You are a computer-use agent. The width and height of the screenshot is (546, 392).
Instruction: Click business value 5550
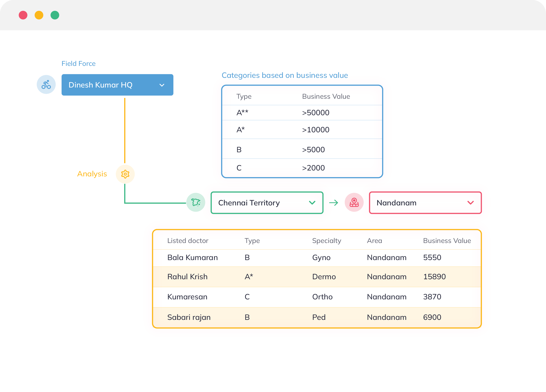coord(432,257)
